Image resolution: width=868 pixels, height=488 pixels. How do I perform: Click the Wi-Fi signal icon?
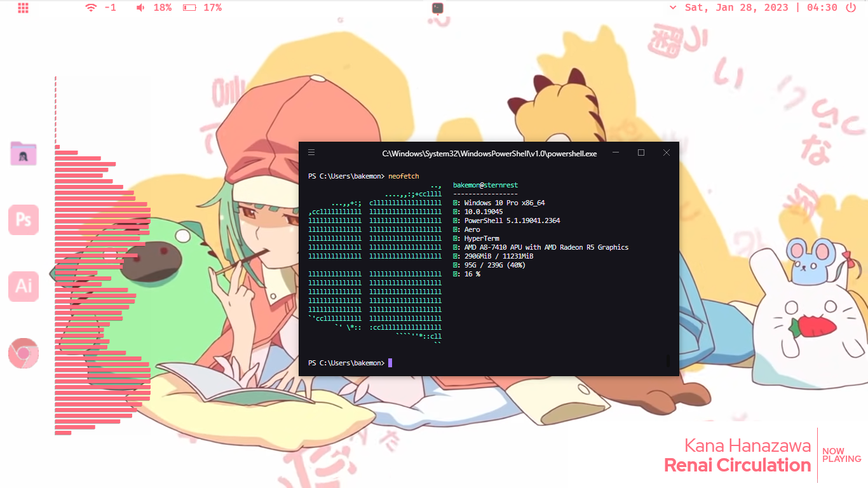92,8
